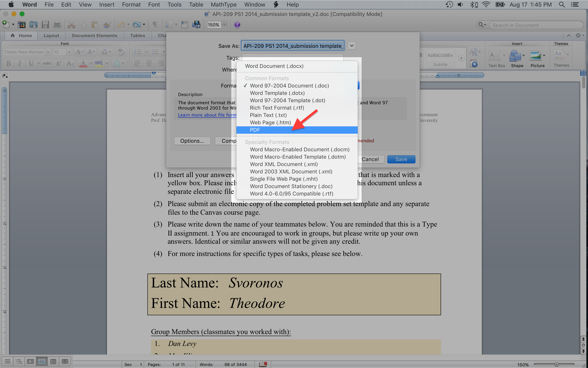Open the font color dropdown arrow

91,64
